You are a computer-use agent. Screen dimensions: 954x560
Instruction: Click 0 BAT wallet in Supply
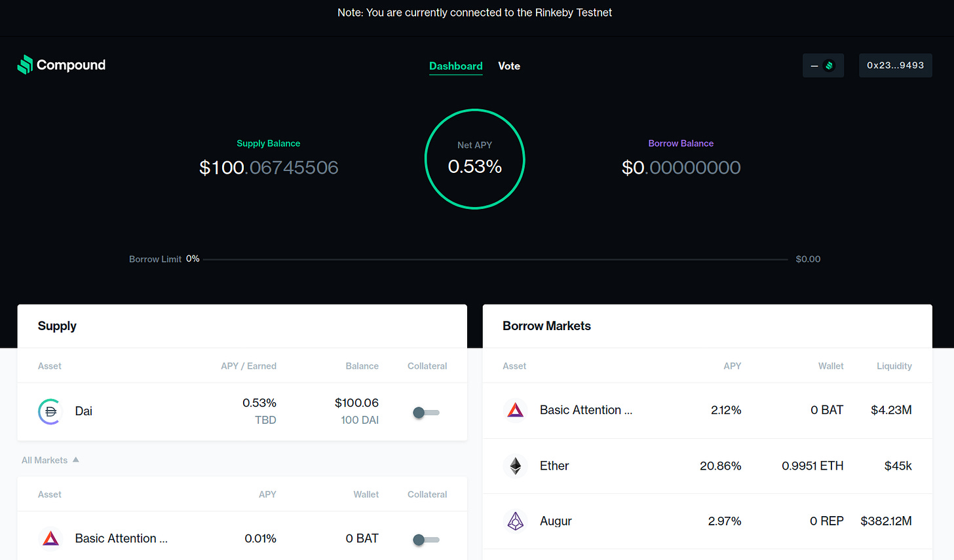pyautogui.click(x=362, y=538)
